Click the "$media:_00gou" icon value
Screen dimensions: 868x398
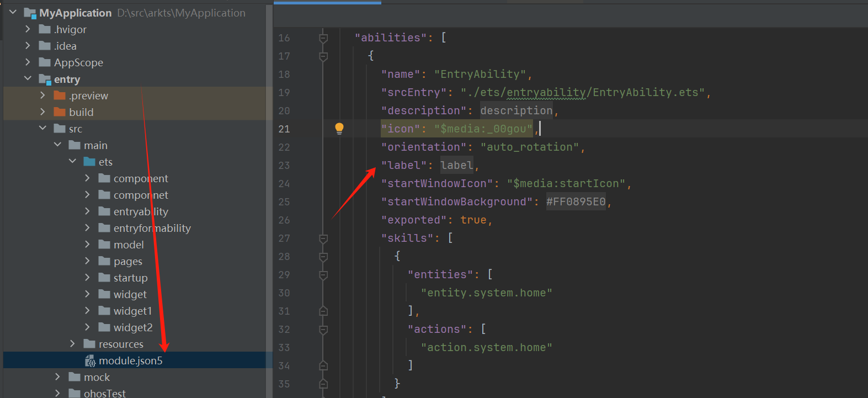click(x=483, y=129)
